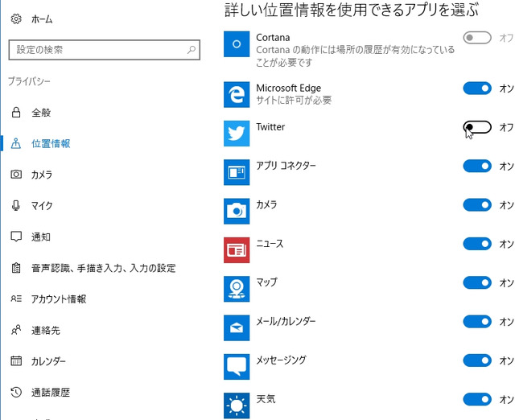Click the メッセージング chat bubble icon
This screenshot has height=420, width=515.
(237, 366)
